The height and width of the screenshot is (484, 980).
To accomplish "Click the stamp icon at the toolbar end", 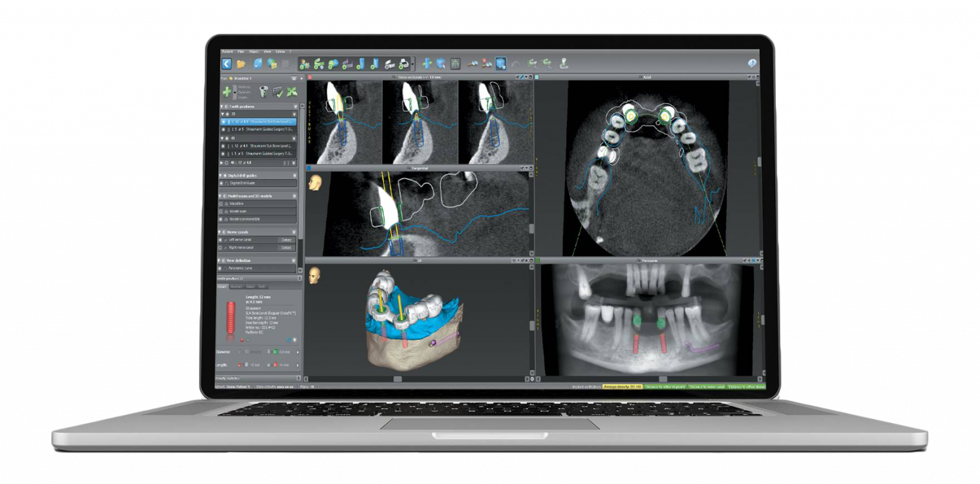I will [x=563, y=63].
